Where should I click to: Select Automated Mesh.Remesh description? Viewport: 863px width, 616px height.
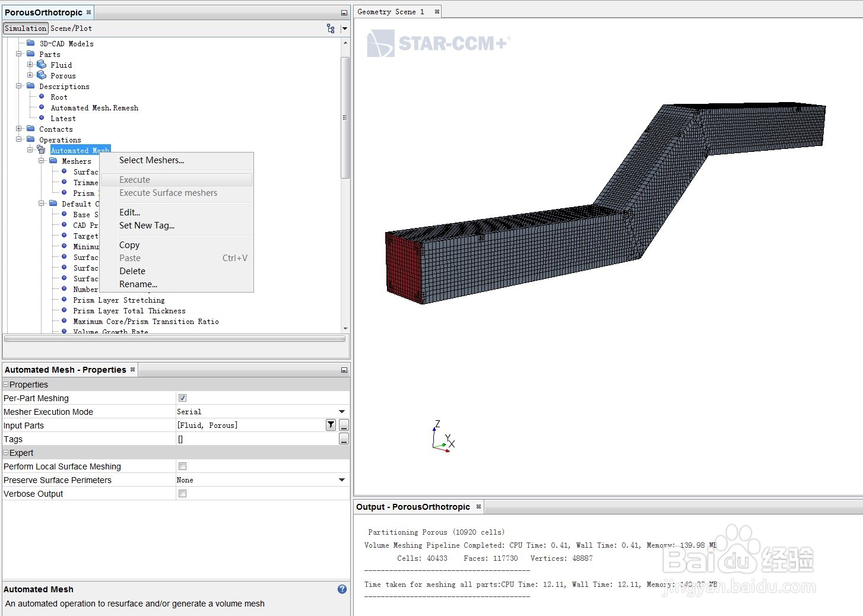[x=94, y=108]
